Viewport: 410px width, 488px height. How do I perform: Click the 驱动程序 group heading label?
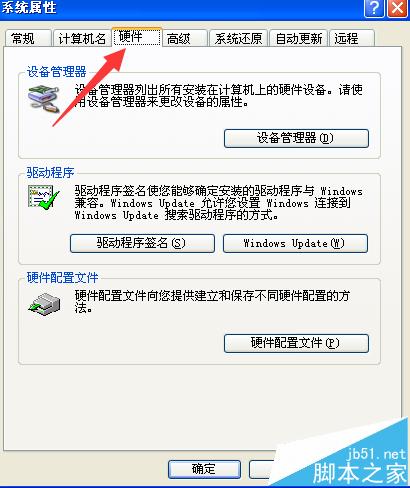pos(50,173)
